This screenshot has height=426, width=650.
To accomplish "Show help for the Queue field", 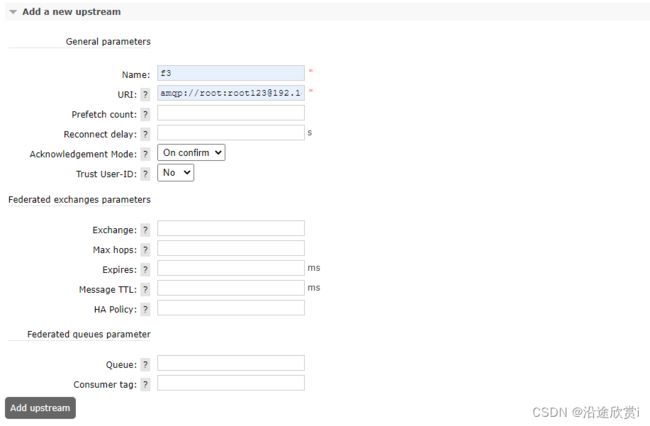I will pyautogui.click(x=145, y=365).
